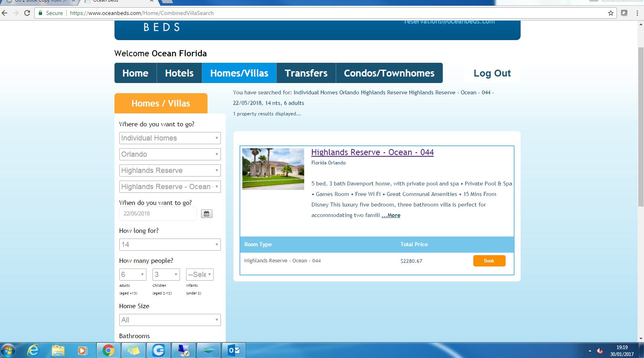Switch to Google Chrome in the taskbar
Image resolution: width=644 pixels, height=358 pixels.
(108, 350)
